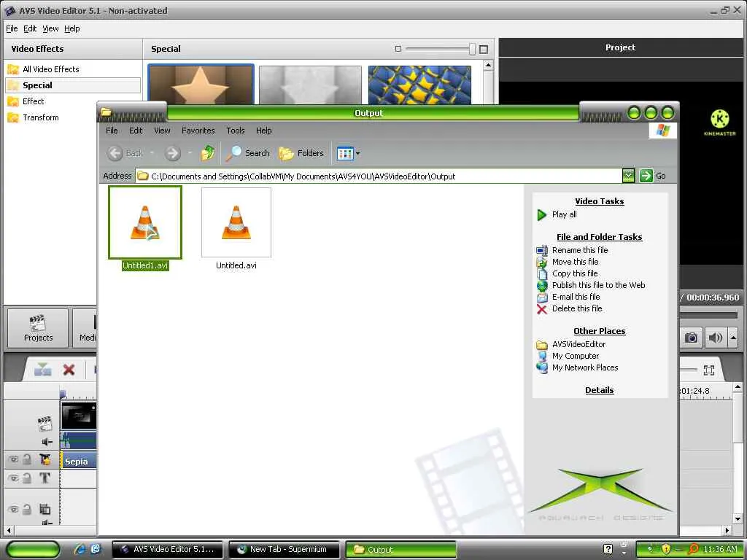Click the Forward arrow in Output window
747x560 pixels.
[172, 153]
